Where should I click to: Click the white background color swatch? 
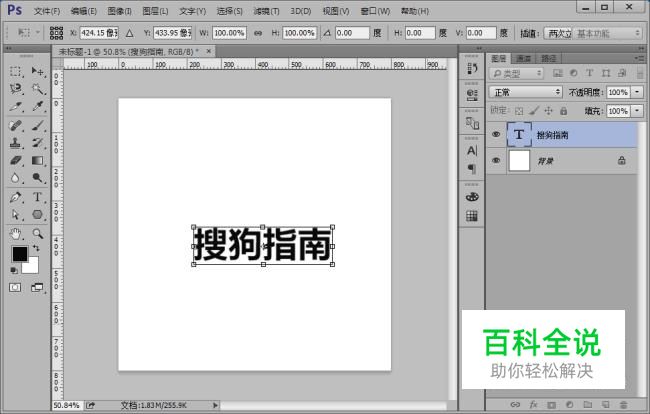[32, 267]
